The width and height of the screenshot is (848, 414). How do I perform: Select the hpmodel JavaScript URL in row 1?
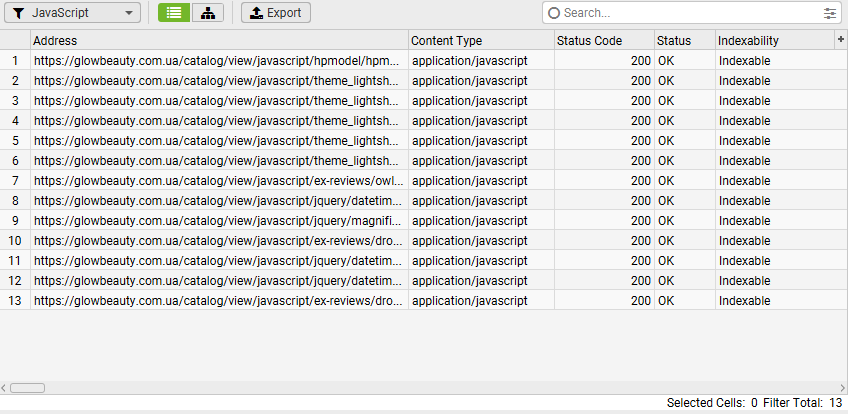point(217,60)
